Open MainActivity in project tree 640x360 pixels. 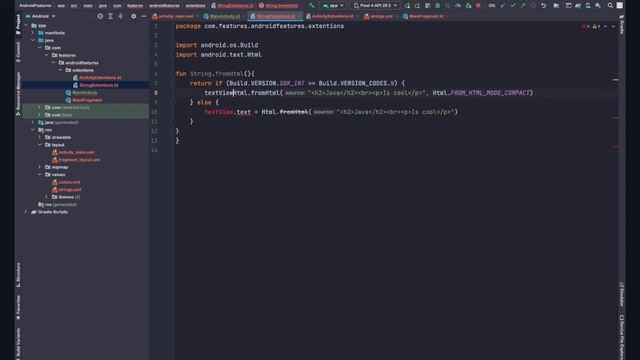(84, 93)
